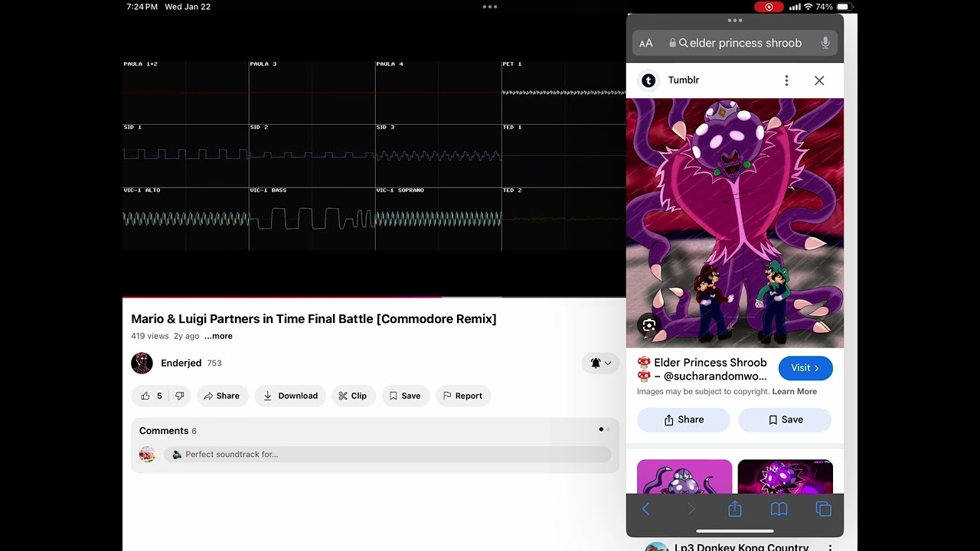The width and height of the screenshot is (980, 551).
Task: Dislike the video with thumbs down
Action: pos(180,396)
